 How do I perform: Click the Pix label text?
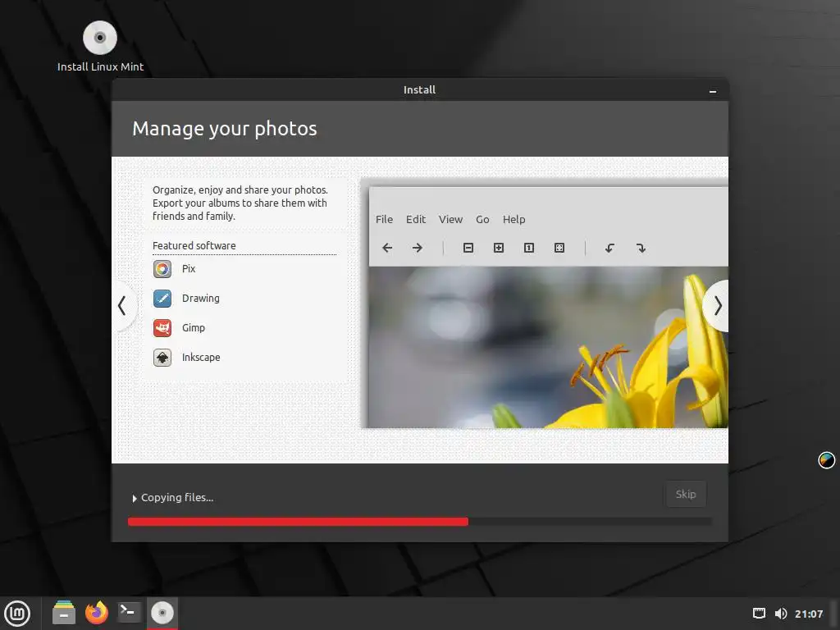pos(189,269)
